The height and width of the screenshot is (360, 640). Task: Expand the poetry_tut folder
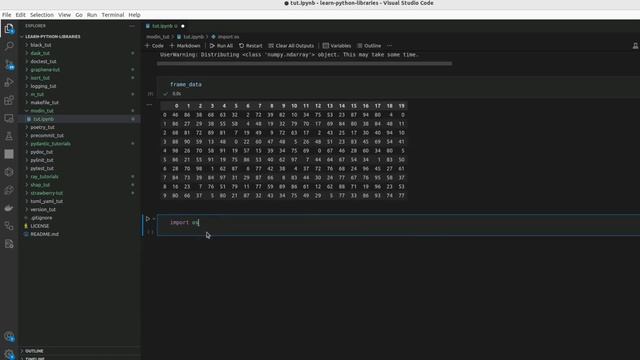pyautogui.click(x=42, y=127)
